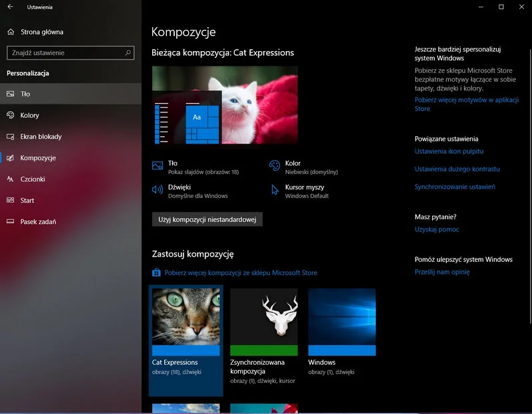The width and height of the screenshot is (532, 414).
Task: Click the back arrow in title bar
Action: [x=10, y=7]
